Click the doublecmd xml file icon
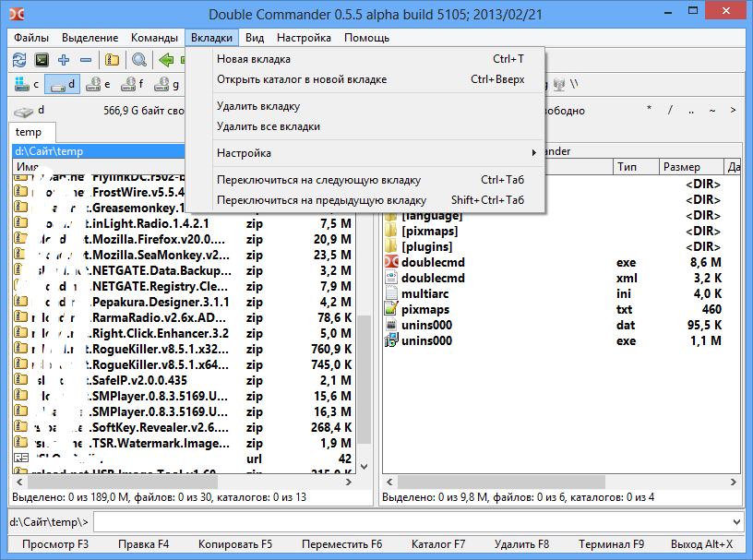753x560 pixels. pyautogui.click(x=391, y=278)
